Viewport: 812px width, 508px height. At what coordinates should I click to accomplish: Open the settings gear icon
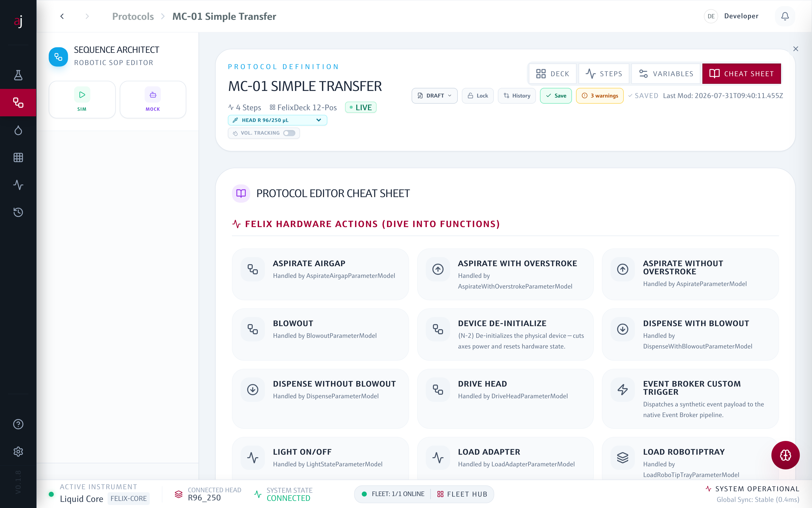pos(18,452)
